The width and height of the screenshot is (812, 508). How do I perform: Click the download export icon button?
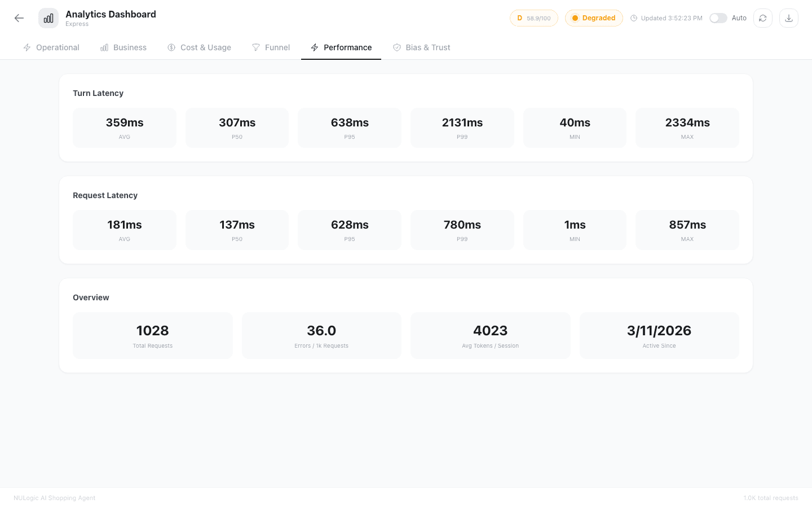tap(788, 18)
